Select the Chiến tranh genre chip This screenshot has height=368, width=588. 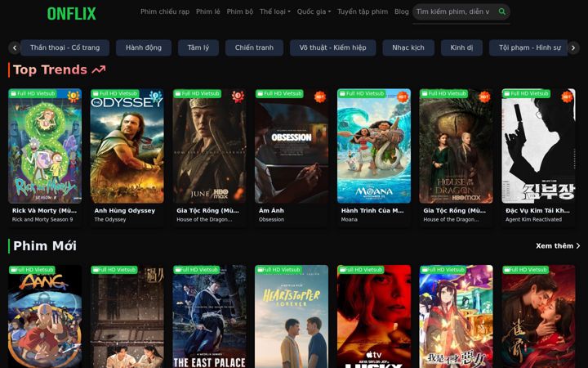tap(254, 47)
